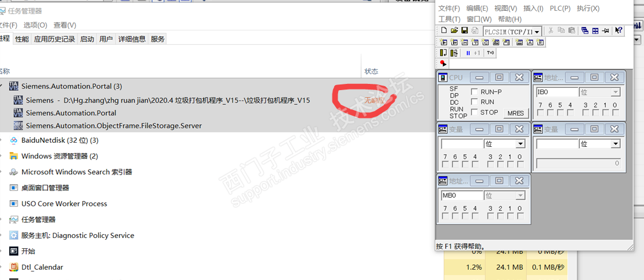Start record/playback with red dot icon
This screenshot has height=280, width=644.
[443, 63]
